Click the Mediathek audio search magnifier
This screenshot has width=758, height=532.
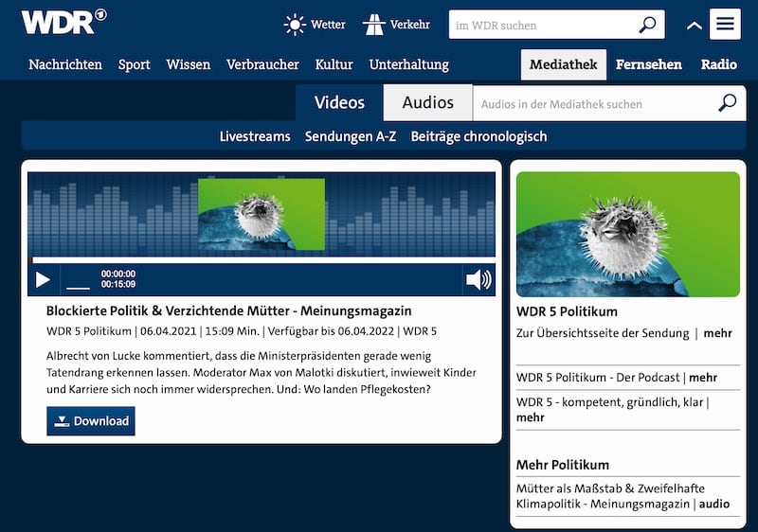[727, 103]
